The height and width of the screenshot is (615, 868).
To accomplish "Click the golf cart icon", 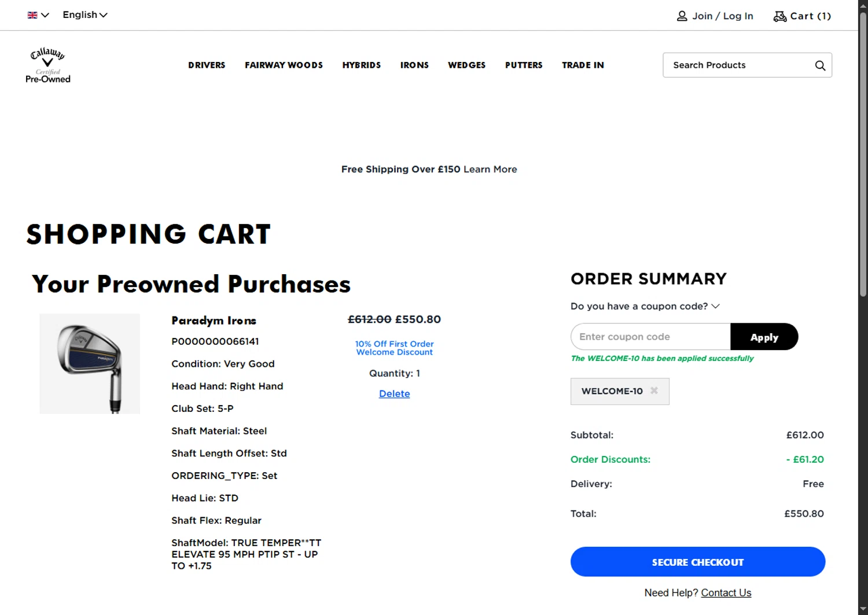I will tap(780, 16).
